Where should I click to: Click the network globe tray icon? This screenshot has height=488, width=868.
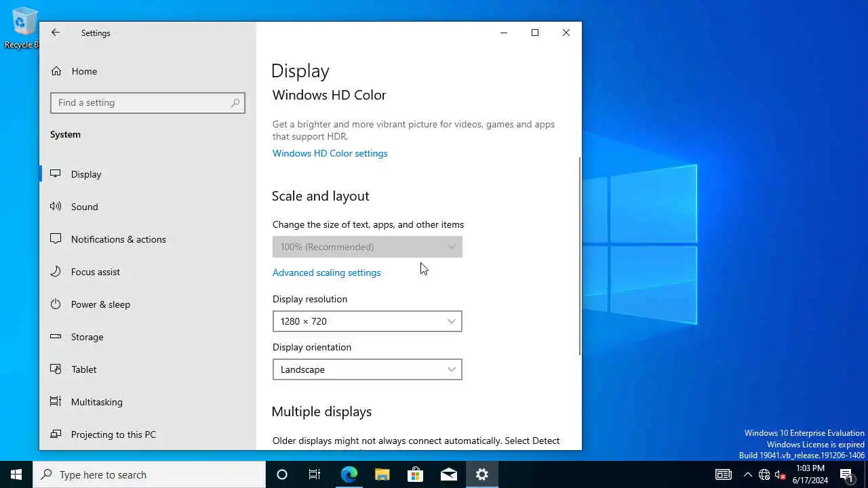pos(764,474)
